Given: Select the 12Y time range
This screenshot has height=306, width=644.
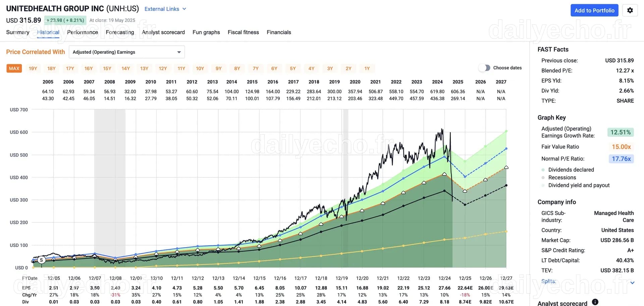Looking at the screenshot, I should (163, 69).
